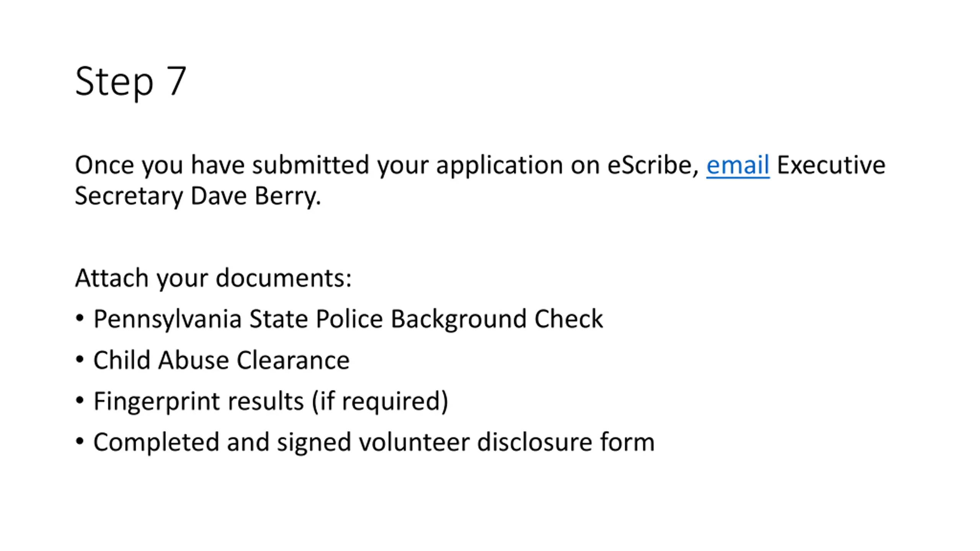
Task: Click the word Secretary on the second line
Action: coord(129,197)
